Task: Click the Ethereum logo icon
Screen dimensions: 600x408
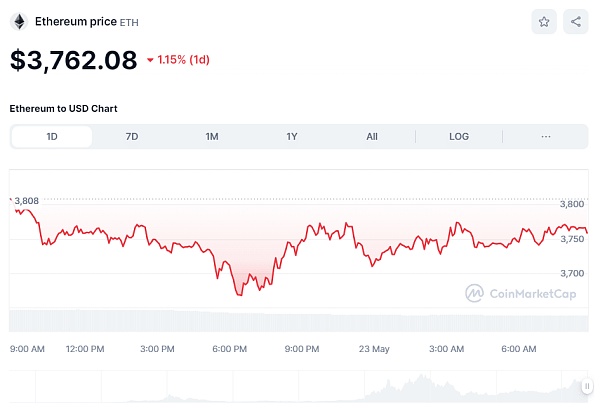Action: tap(18, 21)
